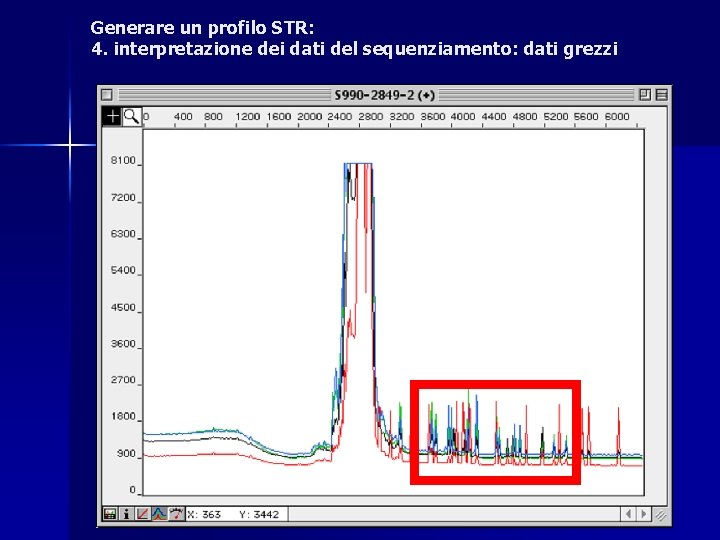Select the crosshair cursor tool
720x540 pixels.
point(112,117)
